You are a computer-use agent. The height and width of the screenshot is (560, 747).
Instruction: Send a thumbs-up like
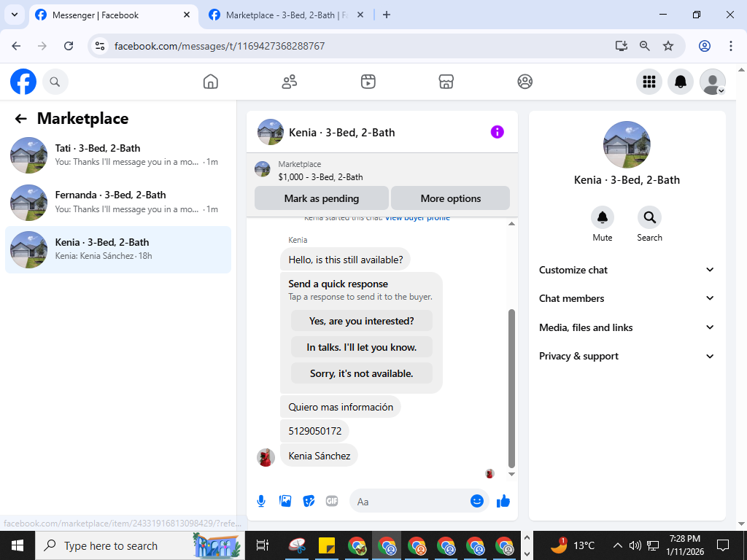pos(503,501)
